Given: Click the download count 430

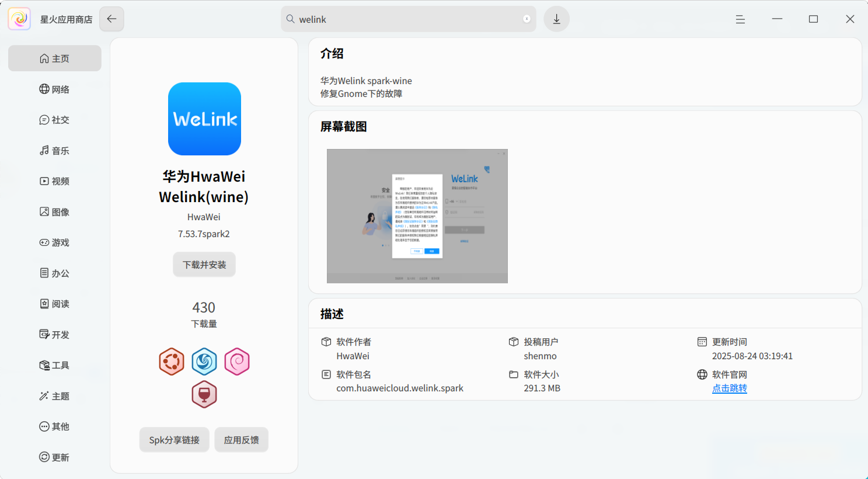Looking at the screenshot, I should coord(204,307).
